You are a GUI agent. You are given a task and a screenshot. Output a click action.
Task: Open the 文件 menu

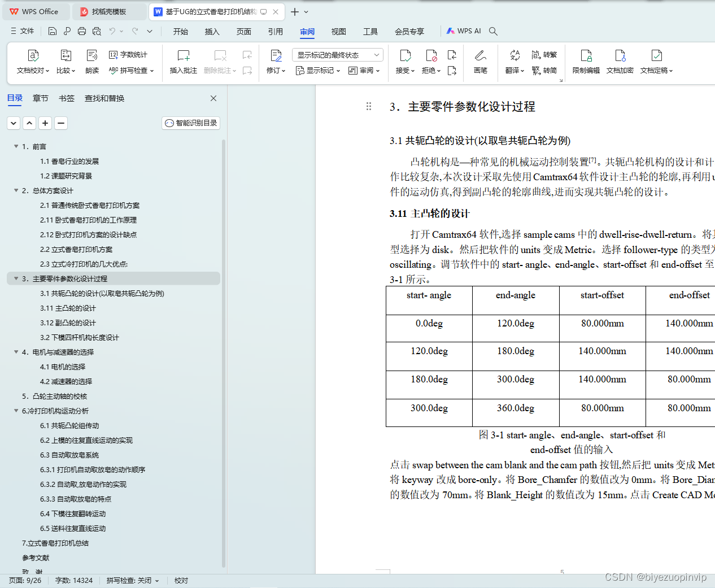[x=23, y=31]
